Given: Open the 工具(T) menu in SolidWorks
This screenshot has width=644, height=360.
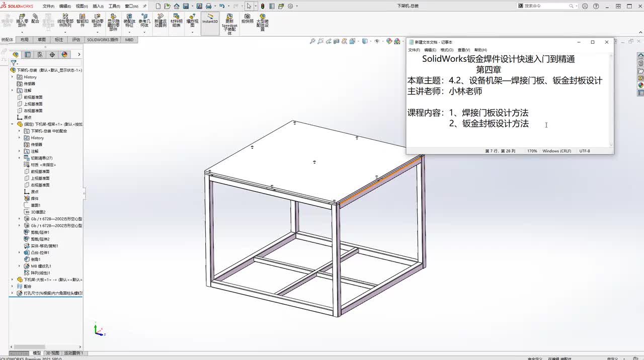Looking at the screenshot, I should [114, 6].
